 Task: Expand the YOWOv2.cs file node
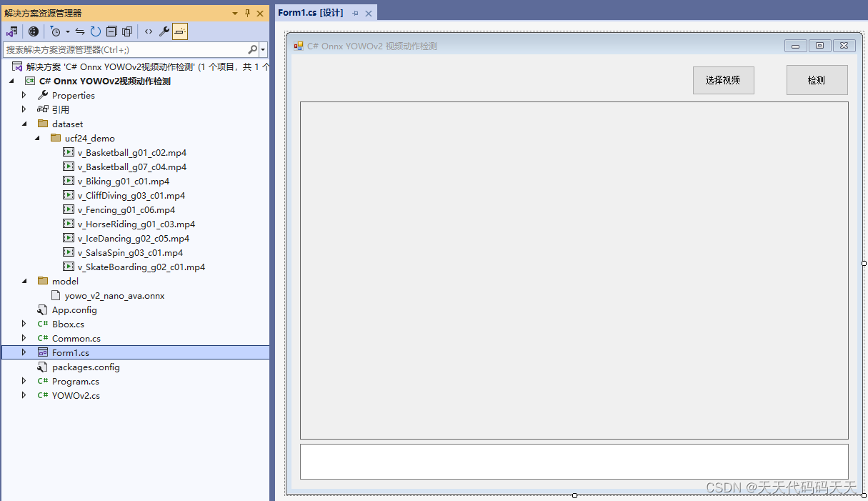(23, 395)
